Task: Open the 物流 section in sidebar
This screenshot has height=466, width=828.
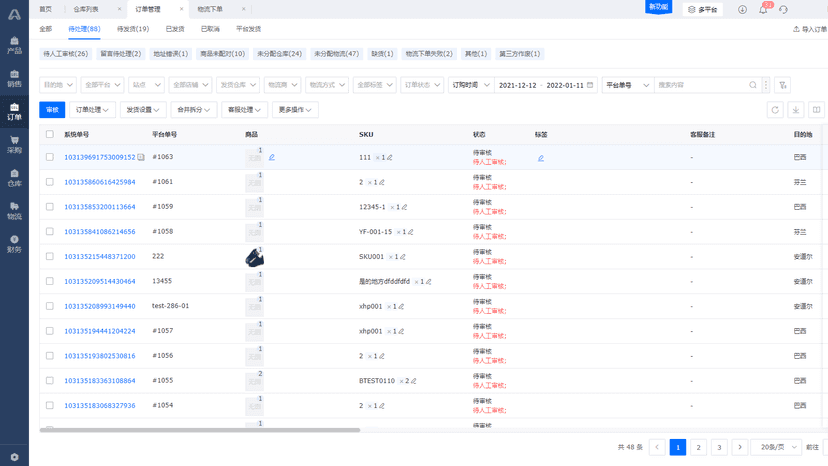Action: click(14, 211)
